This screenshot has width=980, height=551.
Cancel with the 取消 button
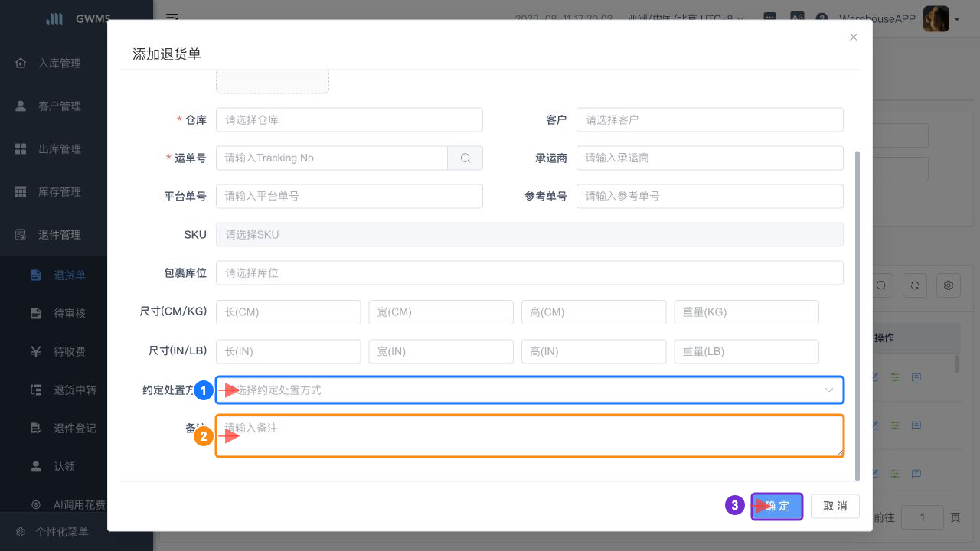click(x=835, y=506)
